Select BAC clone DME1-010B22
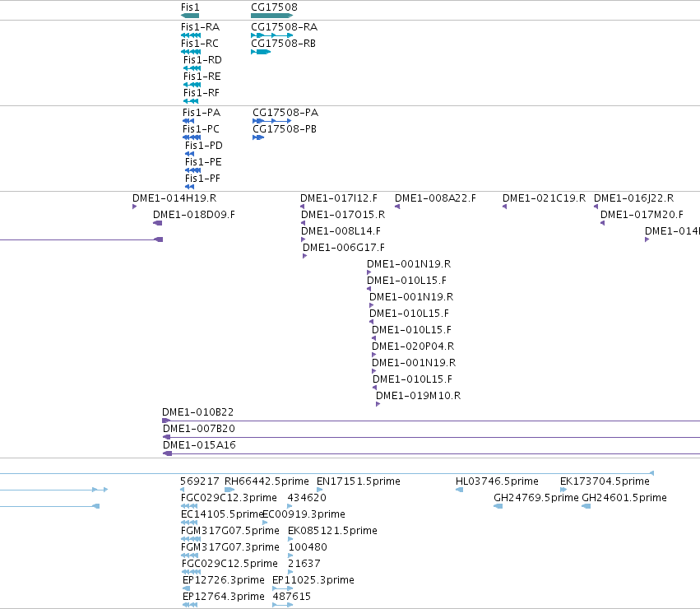Image resolution: width=700 pixels, height=609 pixels. point(197,412)
